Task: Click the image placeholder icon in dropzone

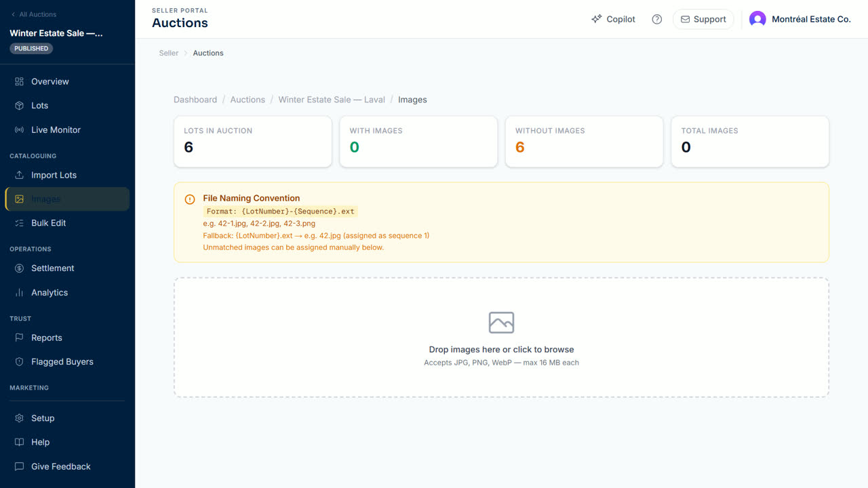Action: click(x=501, y=323)
